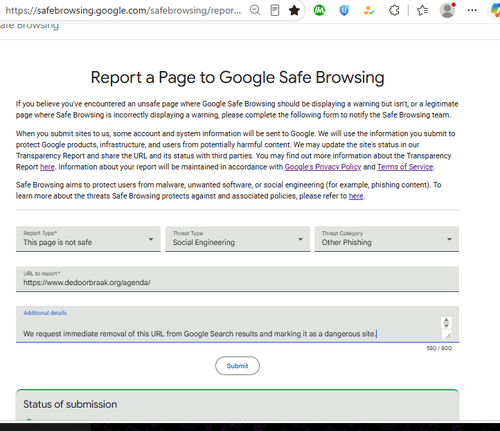Image resolution: width=500 pixels, height=431 pixels.
Task: Open the three-dot Settings and more menu
Action: (472, 10)
